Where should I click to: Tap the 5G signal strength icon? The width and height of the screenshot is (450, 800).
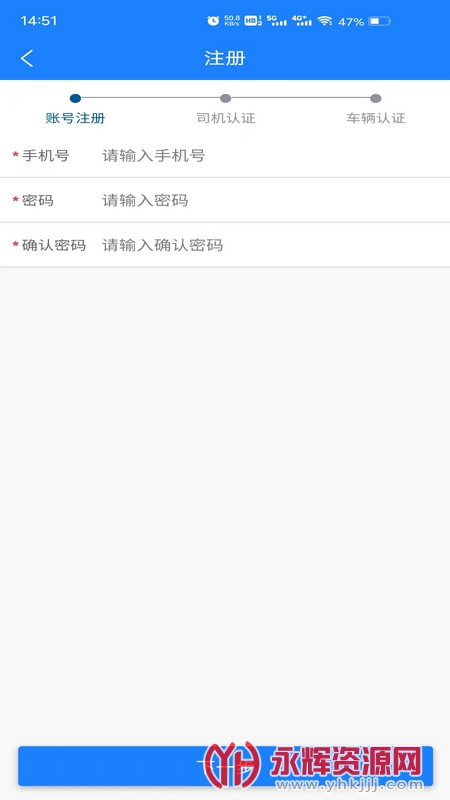click(277, 20)
